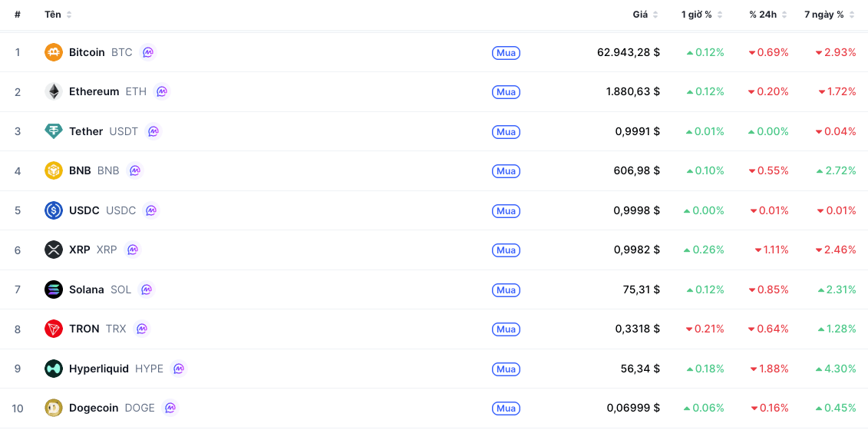Click the 1-hour change 0.21%
Viewport: 868px width, 430px height.
[x=705, y=329]
